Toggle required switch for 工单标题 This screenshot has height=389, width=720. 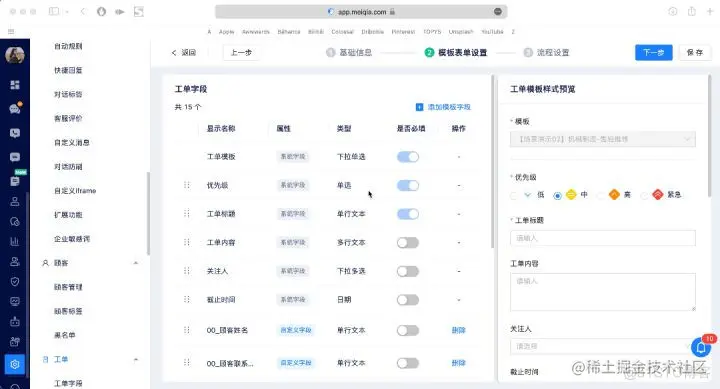pos(408,214)
